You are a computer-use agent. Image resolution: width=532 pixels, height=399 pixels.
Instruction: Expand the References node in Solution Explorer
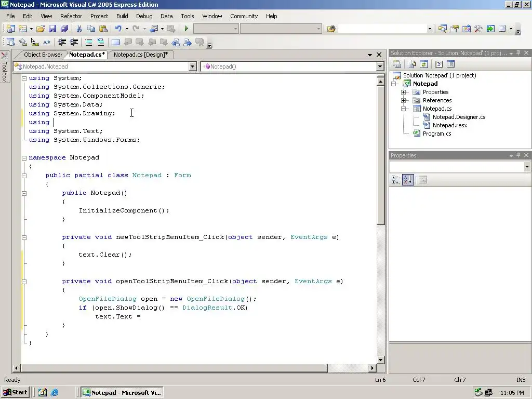pyautogui.click(x=403, y=100)
